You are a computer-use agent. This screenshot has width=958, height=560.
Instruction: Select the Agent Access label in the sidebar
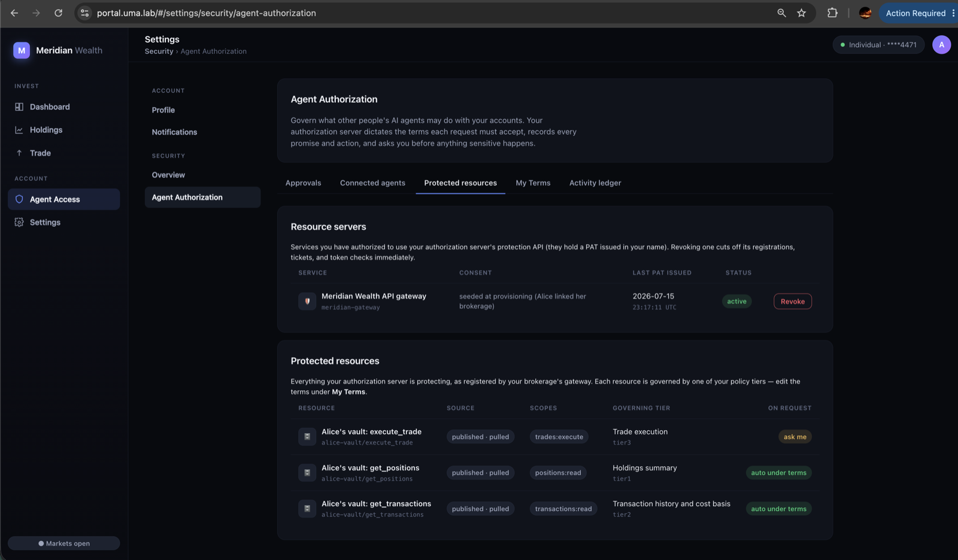(x=54, y=199)
